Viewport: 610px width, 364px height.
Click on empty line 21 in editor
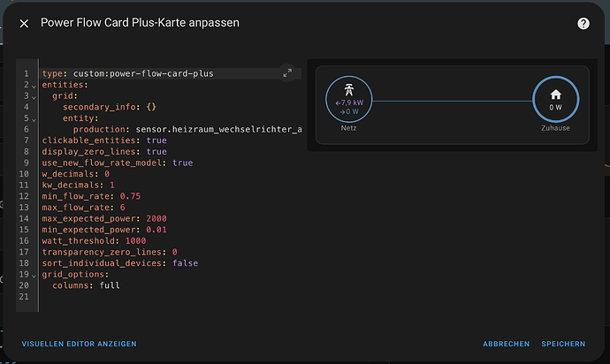tap(133, 297)
